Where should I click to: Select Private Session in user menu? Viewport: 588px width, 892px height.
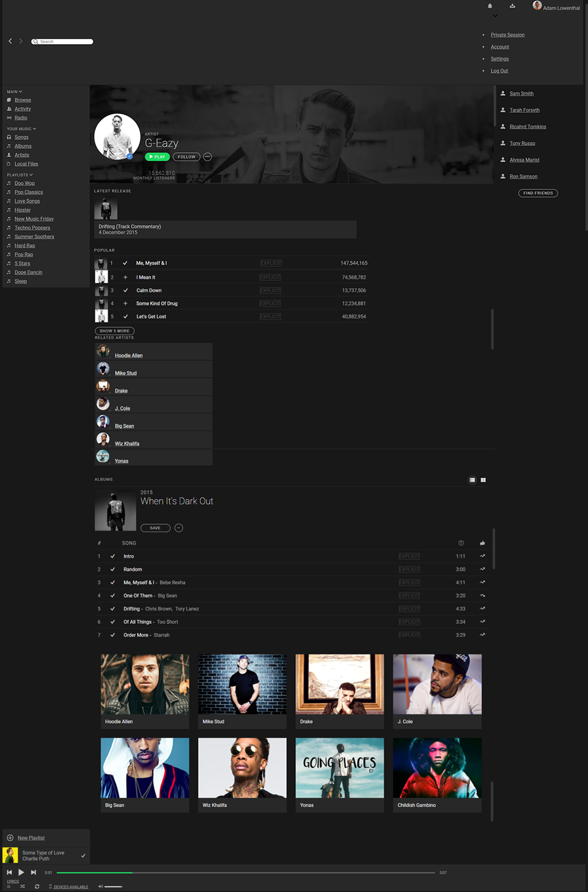[x=507, y=35]
